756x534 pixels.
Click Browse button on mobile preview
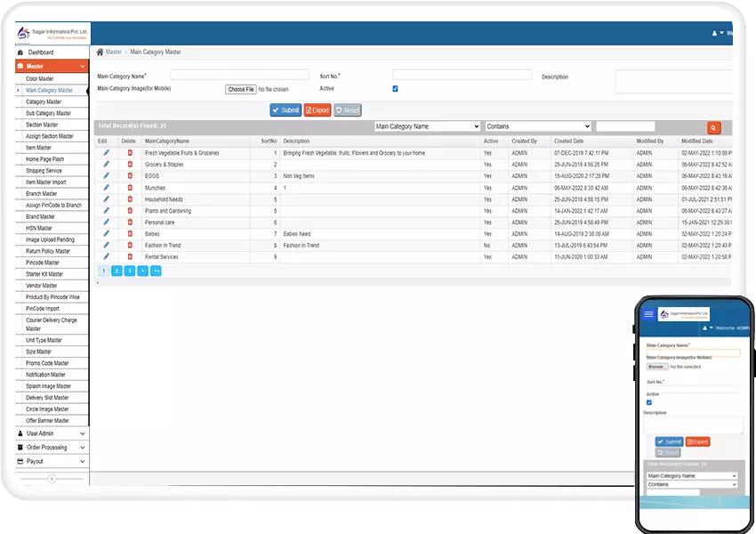[x=656, y=367]
